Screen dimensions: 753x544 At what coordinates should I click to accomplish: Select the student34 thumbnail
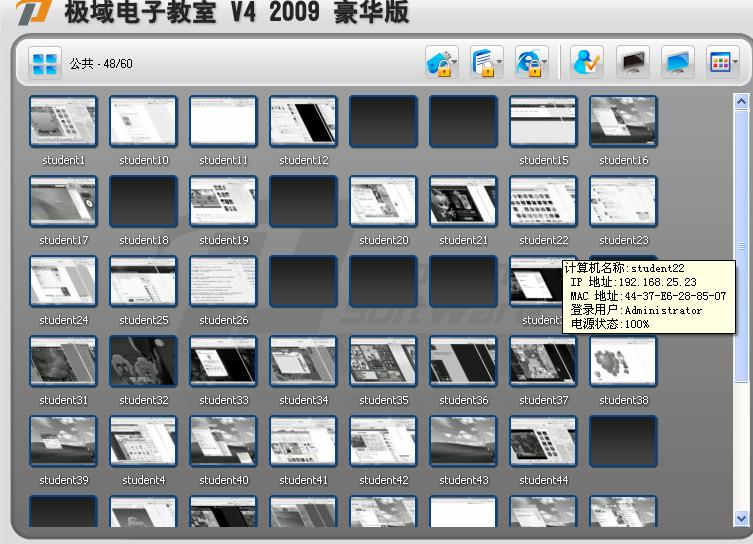click(303, 361)
